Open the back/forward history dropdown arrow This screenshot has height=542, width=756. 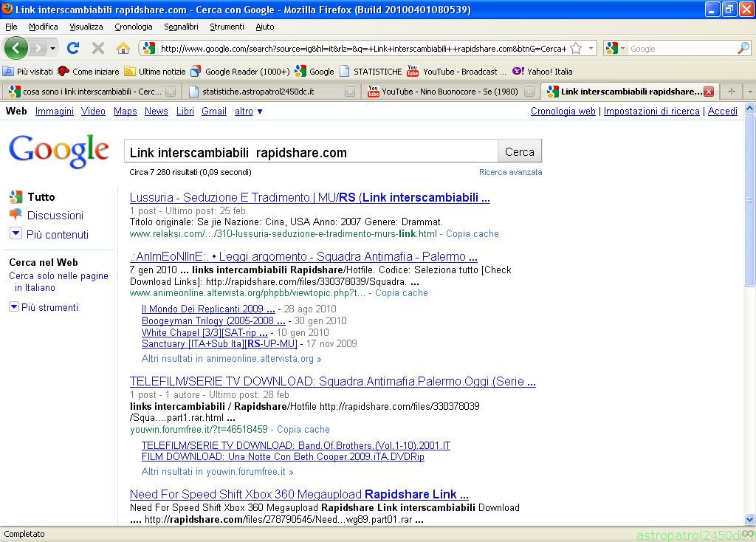click(52, 48)
